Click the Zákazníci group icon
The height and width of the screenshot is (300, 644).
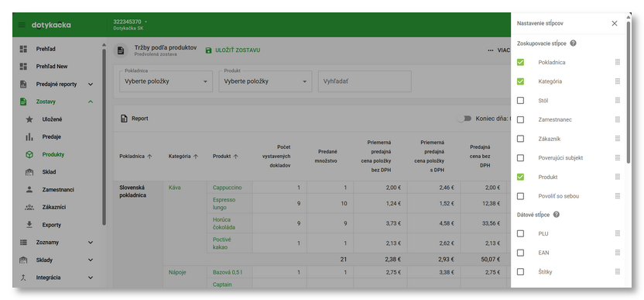[x=29, y=208]
